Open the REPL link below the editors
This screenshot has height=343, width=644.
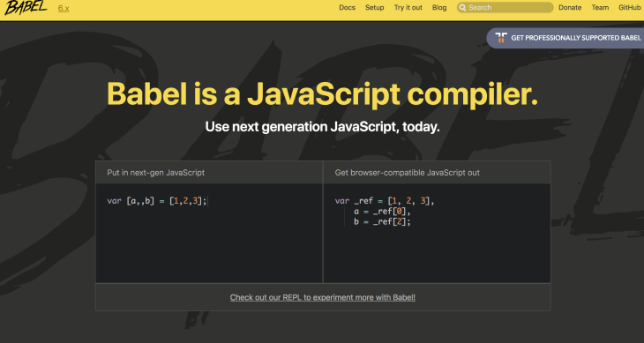click(x=322, y=297)
